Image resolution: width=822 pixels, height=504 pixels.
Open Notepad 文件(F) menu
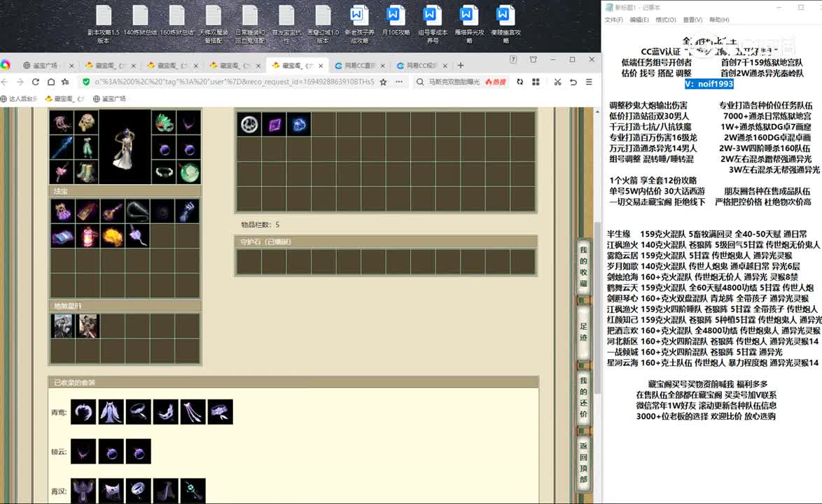pos(613,20)
